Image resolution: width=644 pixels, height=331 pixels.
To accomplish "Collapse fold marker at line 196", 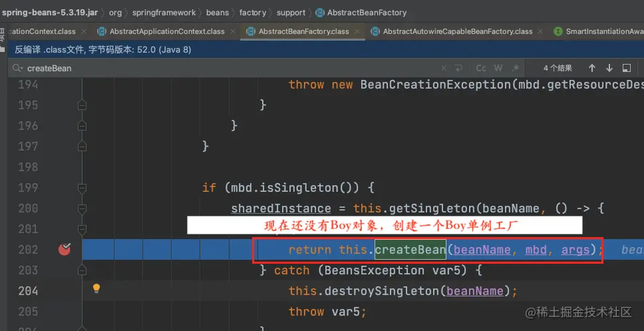I will coord(82,126).
